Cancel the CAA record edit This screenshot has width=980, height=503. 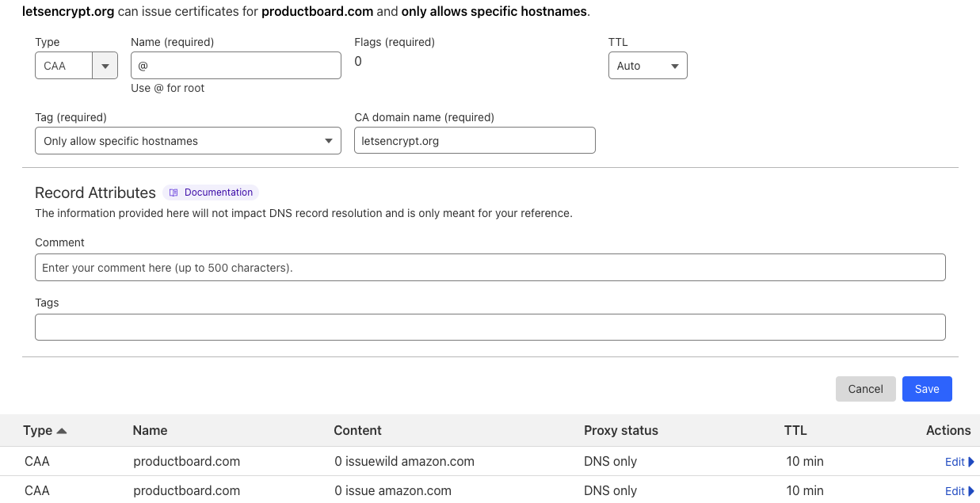coord(866,389)
